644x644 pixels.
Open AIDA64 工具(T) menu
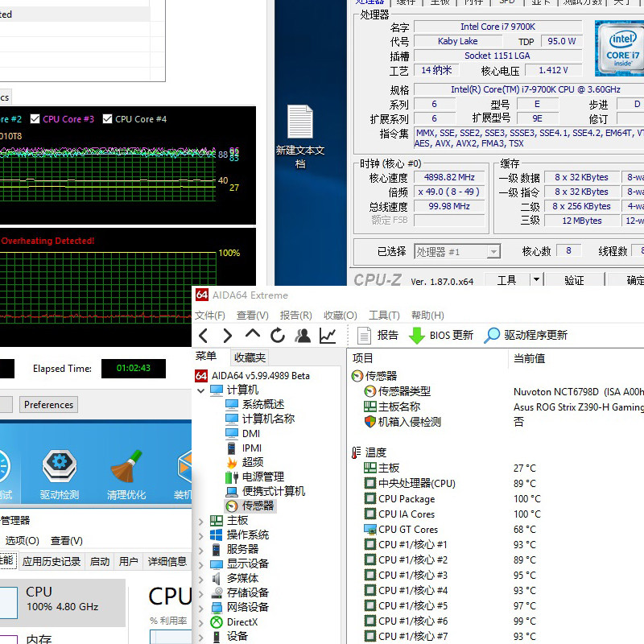(384, 316)
